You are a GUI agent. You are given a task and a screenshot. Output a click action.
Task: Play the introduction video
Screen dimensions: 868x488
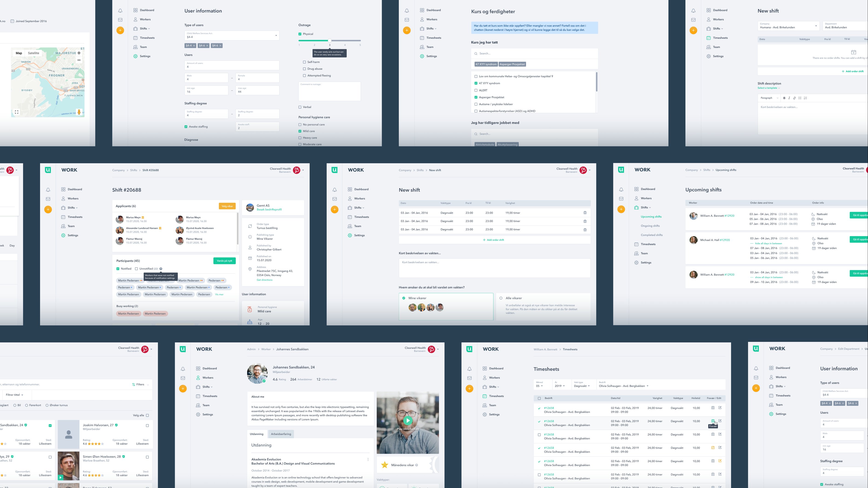coord(408,420)
